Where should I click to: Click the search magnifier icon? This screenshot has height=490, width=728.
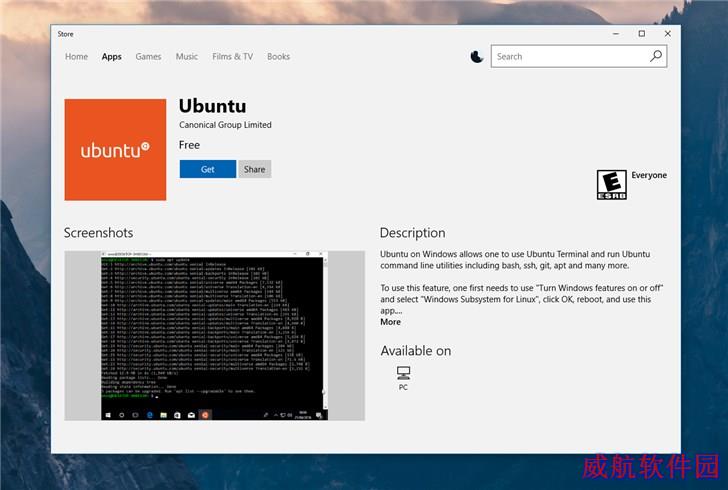click(656, 56)
